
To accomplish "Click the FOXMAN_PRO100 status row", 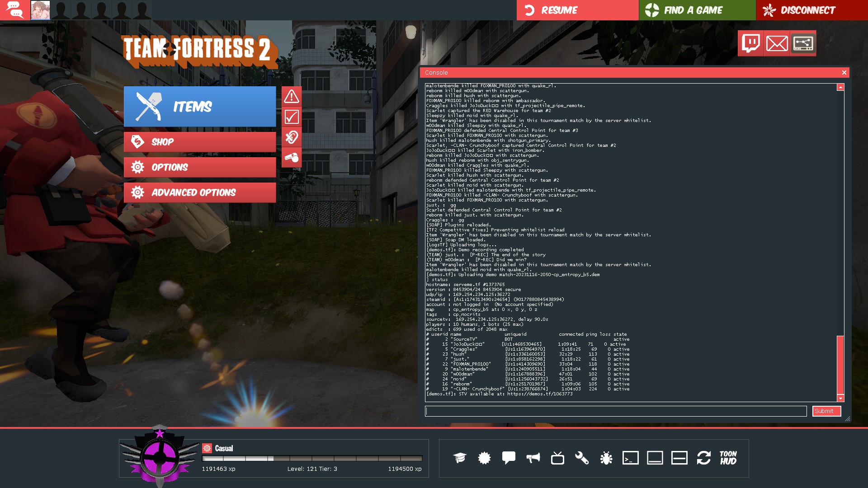I will coord(528,364).
